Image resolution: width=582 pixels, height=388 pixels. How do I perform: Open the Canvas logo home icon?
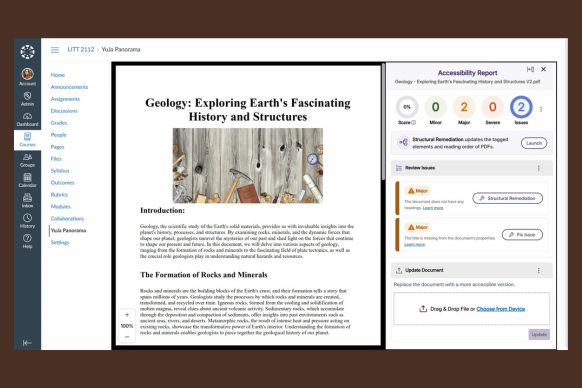coord(27,52)
